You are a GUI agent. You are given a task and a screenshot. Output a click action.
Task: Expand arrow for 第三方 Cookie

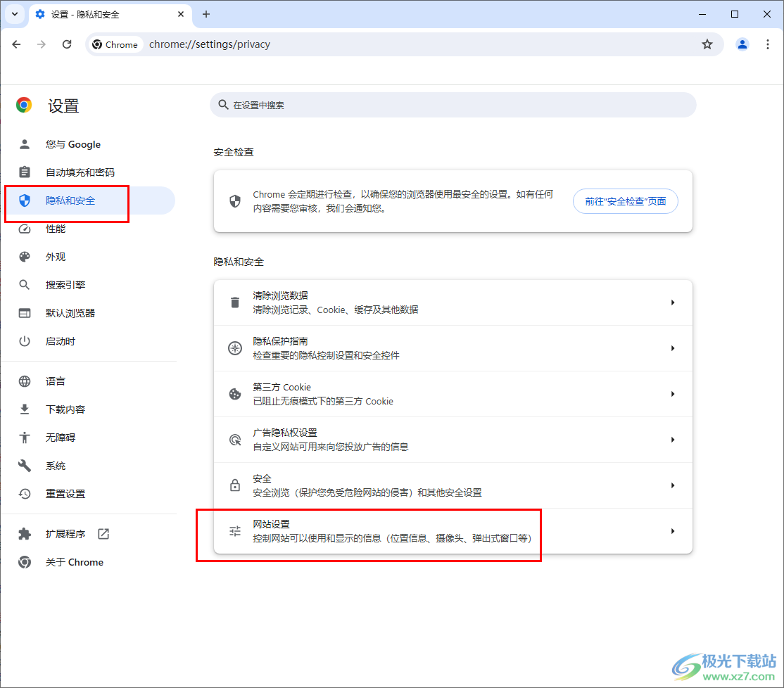[x=673, y=394]
